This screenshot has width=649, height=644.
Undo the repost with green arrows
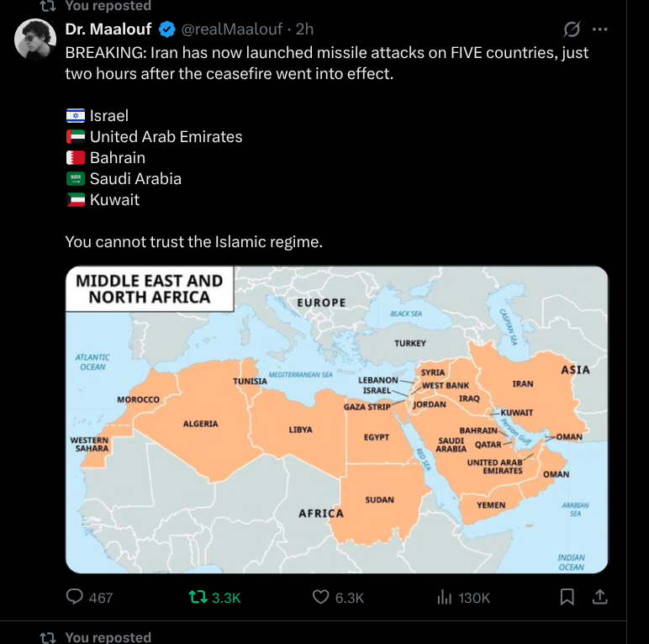click(x=198, y=597)
